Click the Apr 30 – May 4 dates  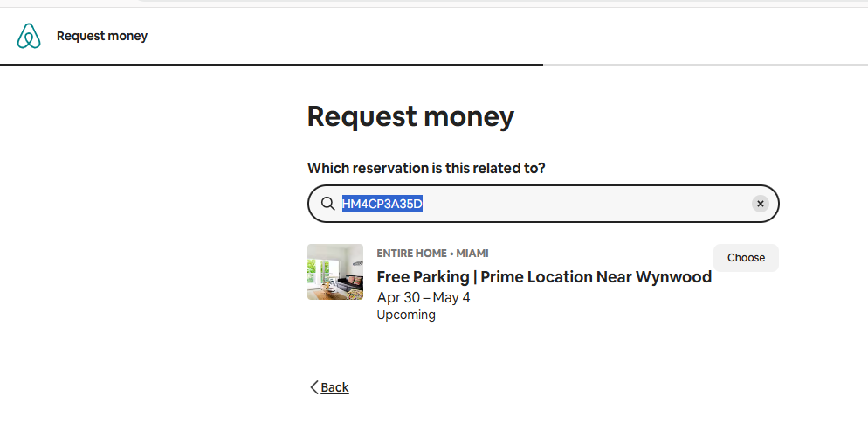click(x=423, y=297)
